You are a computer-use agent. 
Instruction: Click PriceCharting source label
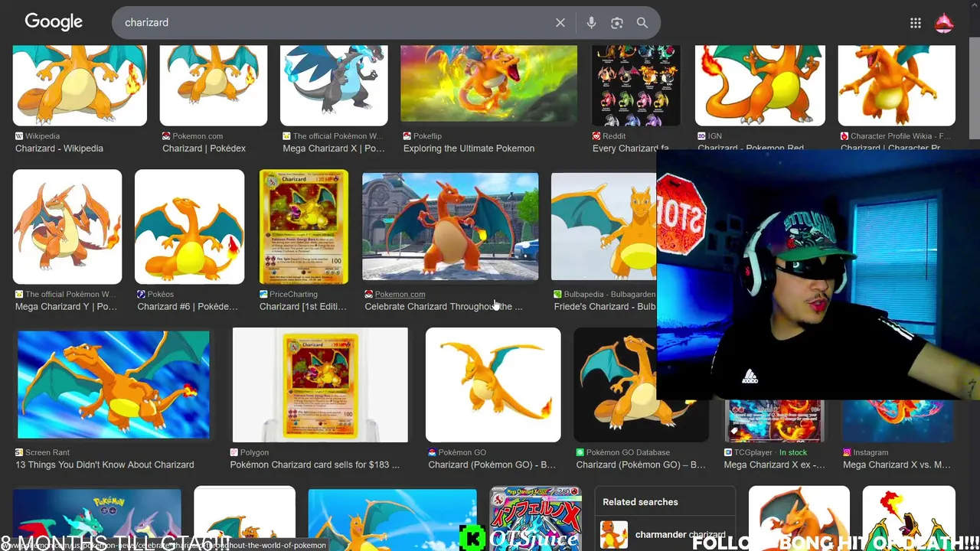(x=288, y=294)
